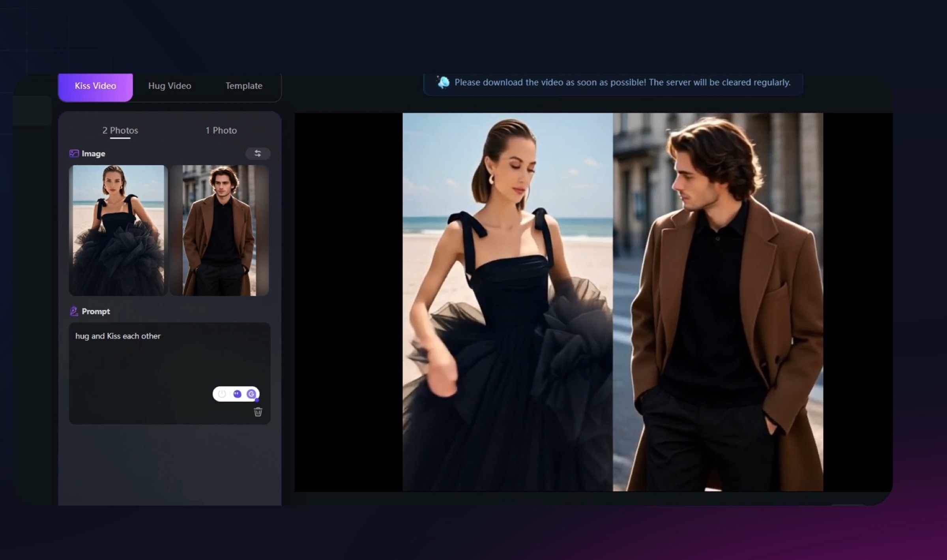Click the man in brown coat thumbnail
The width and height of the screenshot is (947, 560).
pos(219,230)
